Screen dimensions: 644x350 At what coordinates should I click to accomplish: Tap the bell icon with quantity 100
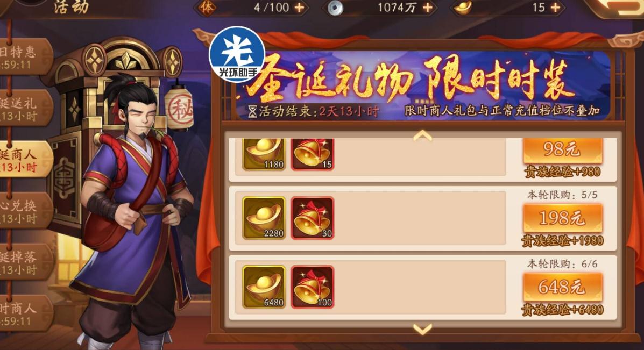312,287
